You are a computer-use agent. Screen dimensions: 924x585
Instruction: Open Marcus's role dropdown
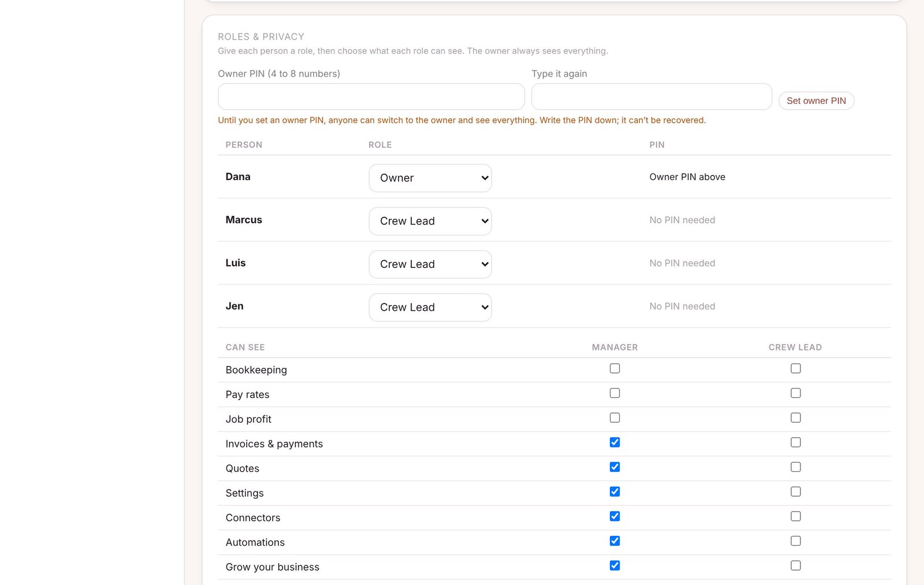click(x=430, y=221)
